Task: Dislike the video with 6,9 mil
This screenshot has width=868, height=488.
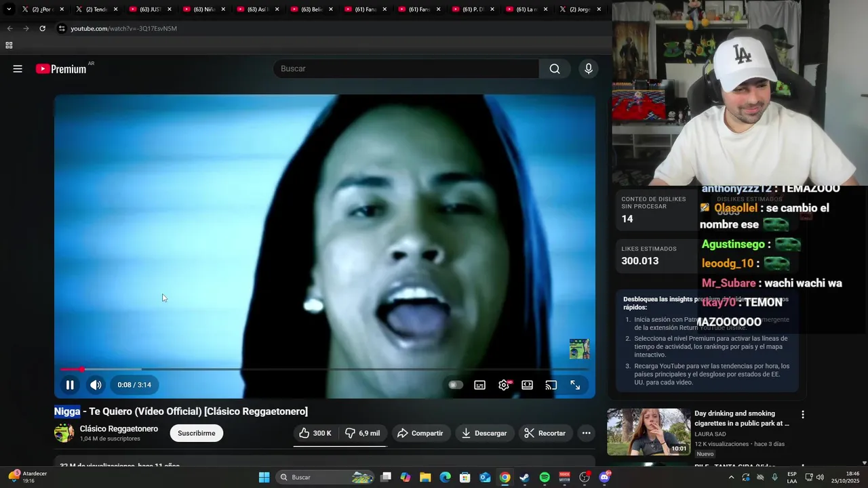Action: 362,433
